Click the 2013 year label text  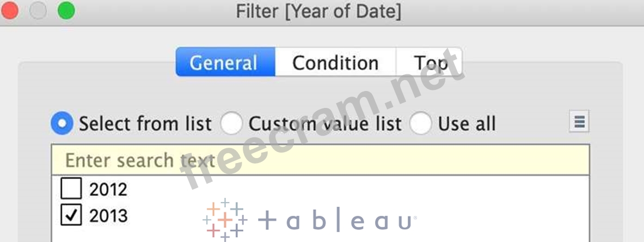click(108, 216)
